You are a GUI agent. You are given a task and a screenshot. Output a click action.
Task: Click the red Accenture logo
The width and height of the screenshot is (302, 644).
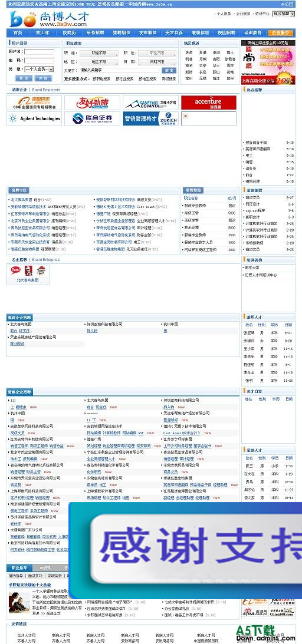[208, 103]
